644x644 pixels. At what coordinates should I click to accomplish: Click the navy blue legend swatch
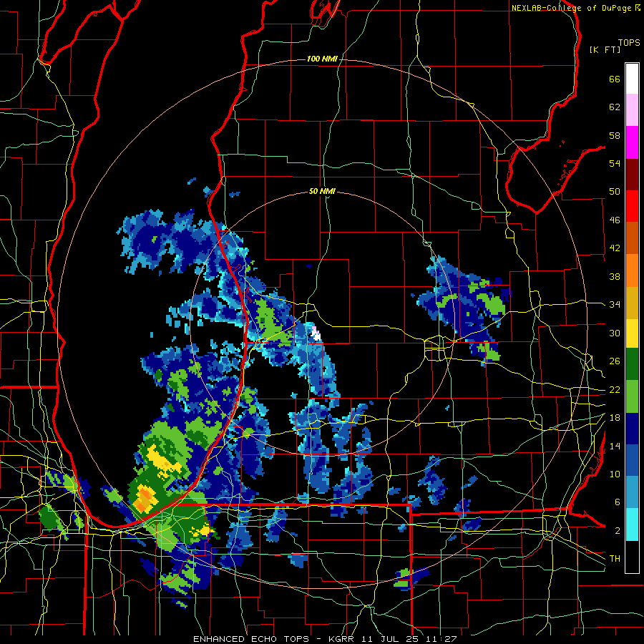point(632,429)
